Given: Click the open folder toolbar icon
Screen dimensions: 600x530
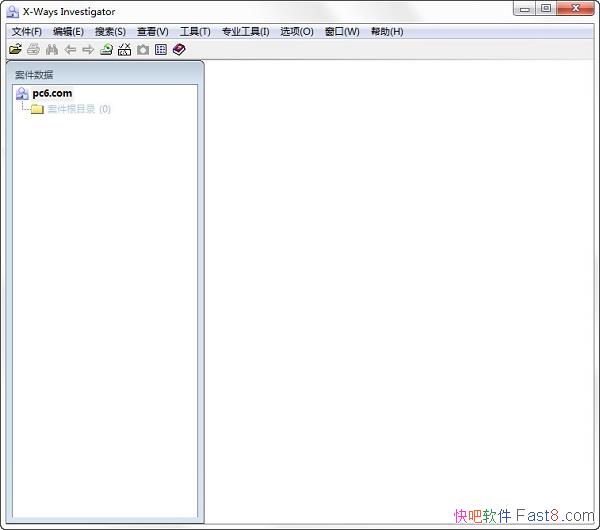Looking at the screenshot, I should (x=15, y=49).
